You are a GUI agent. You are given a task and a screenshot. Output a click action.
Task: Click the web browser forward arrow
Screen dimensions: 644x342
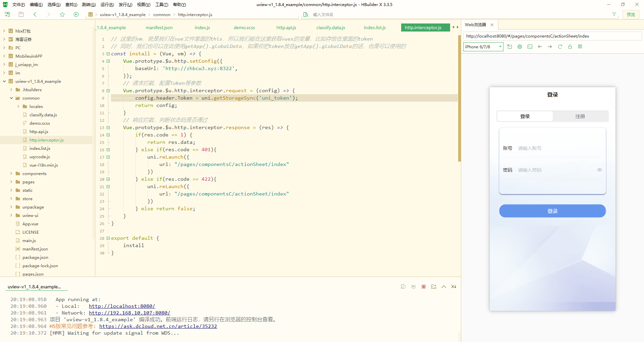point(550,47)
